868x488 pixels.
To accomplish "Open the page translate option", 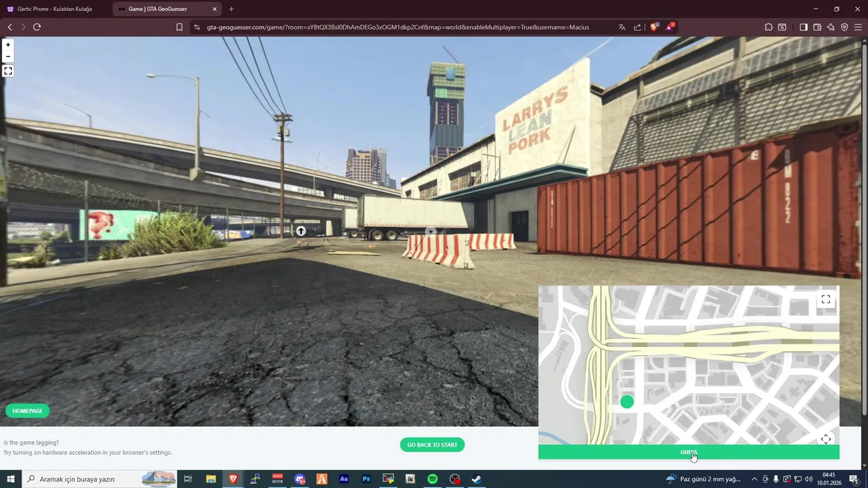I will coord(622,27).
